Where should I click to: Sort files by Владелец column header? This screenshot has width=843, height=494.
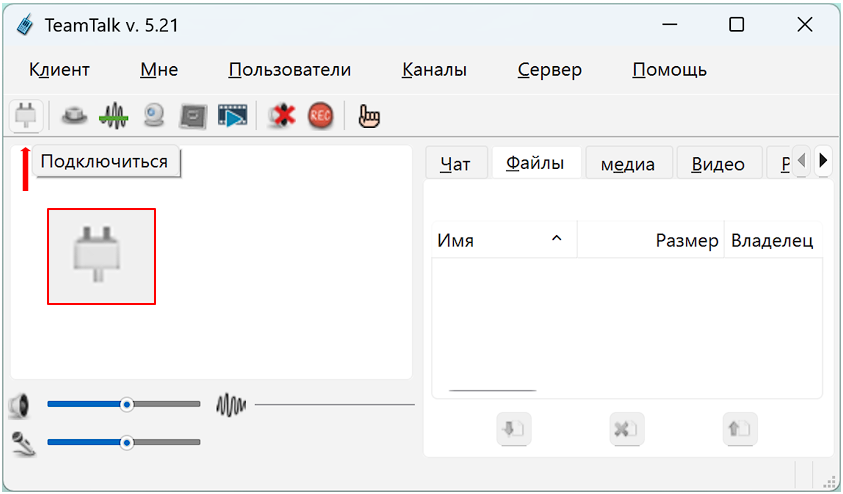tap(773, 240)
